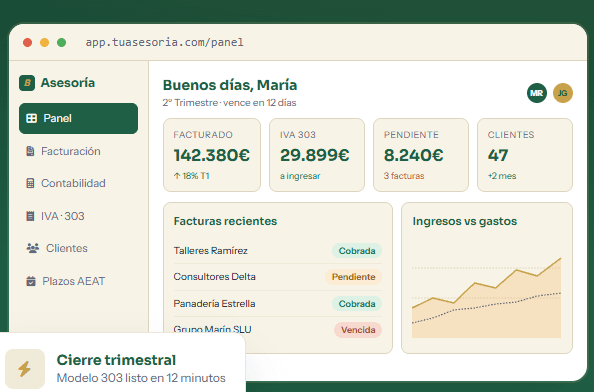Screen dimensions: 594x392
Task: Click the Pendiente status badge
Action: (353, 277)
